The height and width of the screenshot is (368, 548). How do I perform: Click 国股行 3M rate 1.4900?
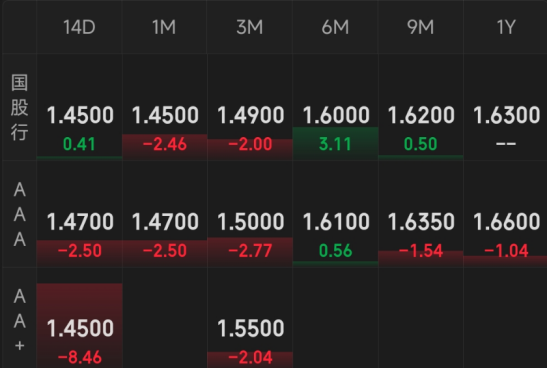pyautogui.click(x=251, y=115)
